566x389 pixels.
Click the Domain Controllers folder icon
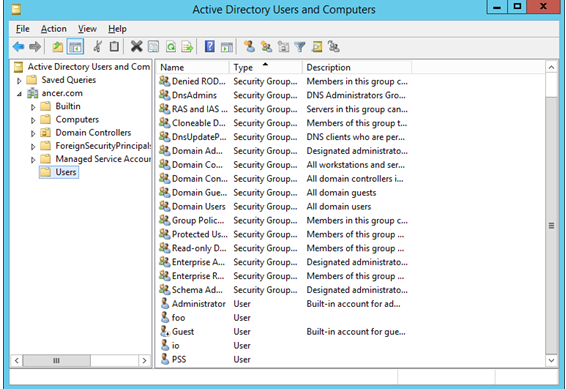[45, 132]
